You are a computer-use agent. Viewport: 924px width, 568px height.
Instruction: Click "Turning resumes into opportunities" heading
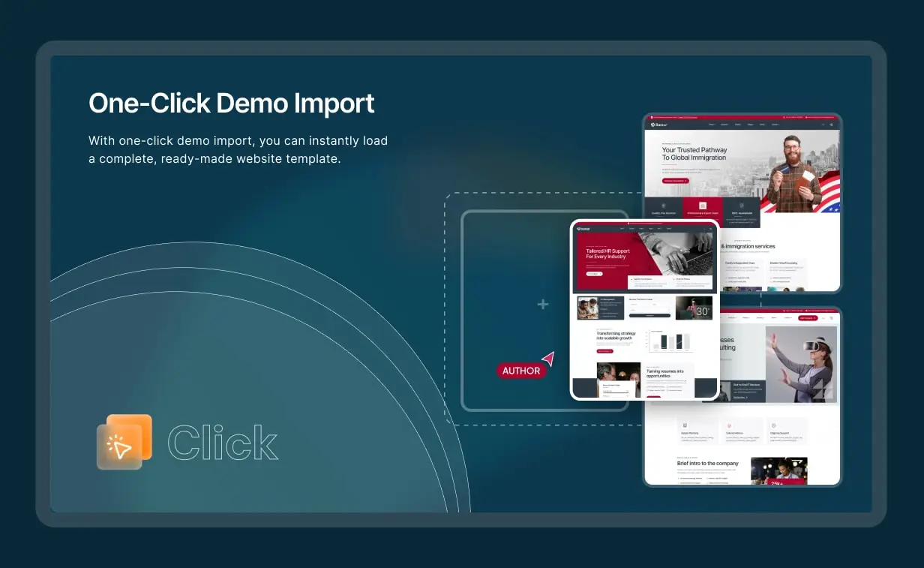pyautogui.click(x=664, y=373)
